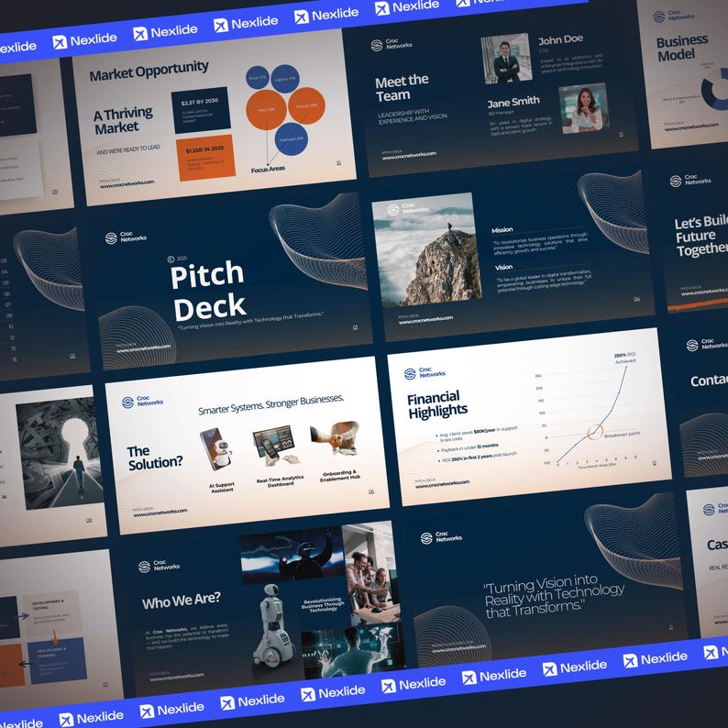This screenshot has width=728, height=728.
Task: Click Croc Networks logo on Meet the Team slide
Action: pyautogui.click(x=392, y=45)
